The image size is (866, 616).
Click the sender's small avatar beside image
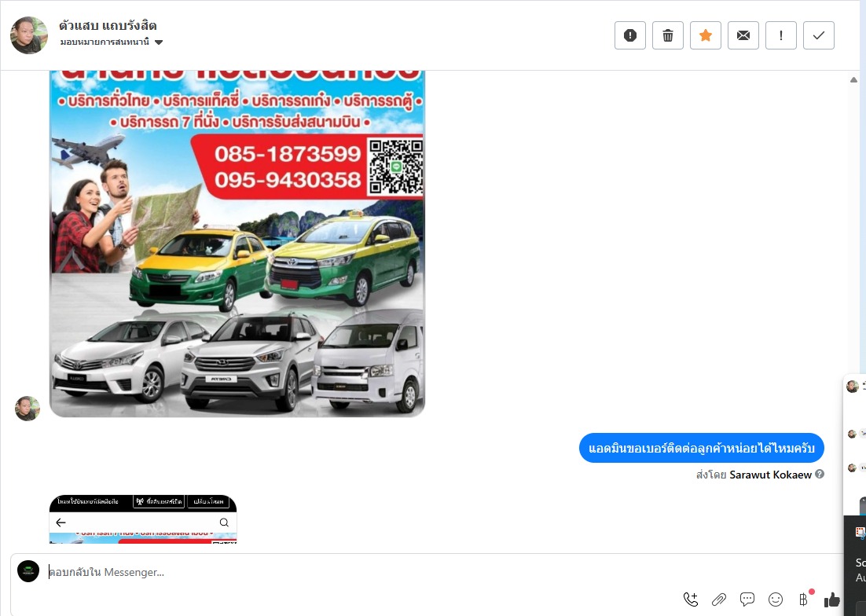[27, 409]
